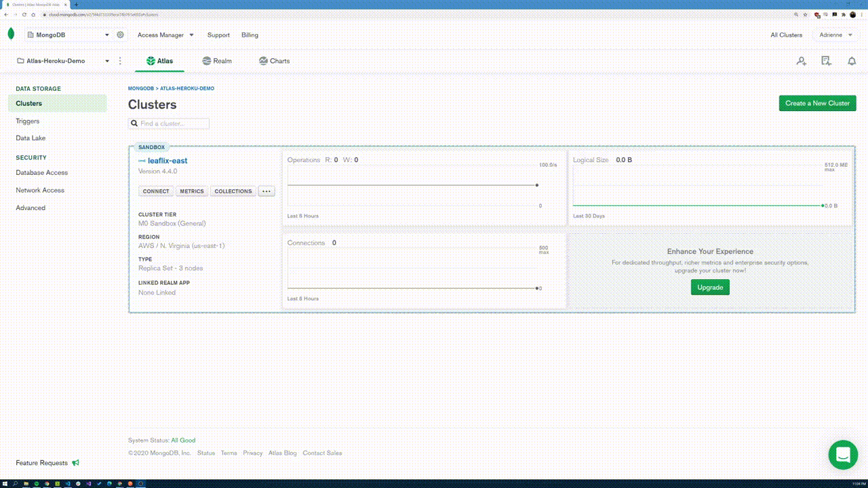Viewport: 868px width, 488px height.
Task: Open the Adrienne user menu
Action: tap(835, 35)
